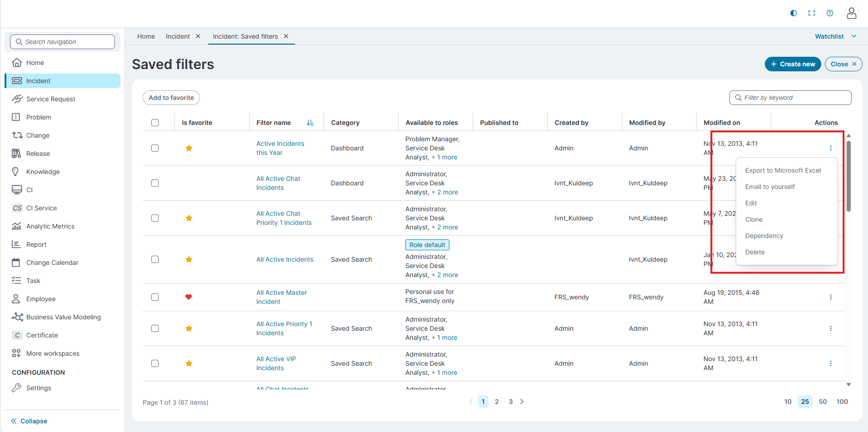Toggle the dark mode contrast icon
Viewport: 868px width, 432px height.
point(793,13)
